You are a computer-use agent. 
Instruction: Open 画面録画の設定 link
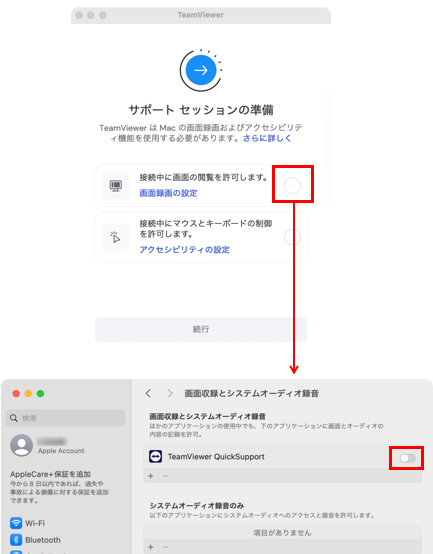168,193
